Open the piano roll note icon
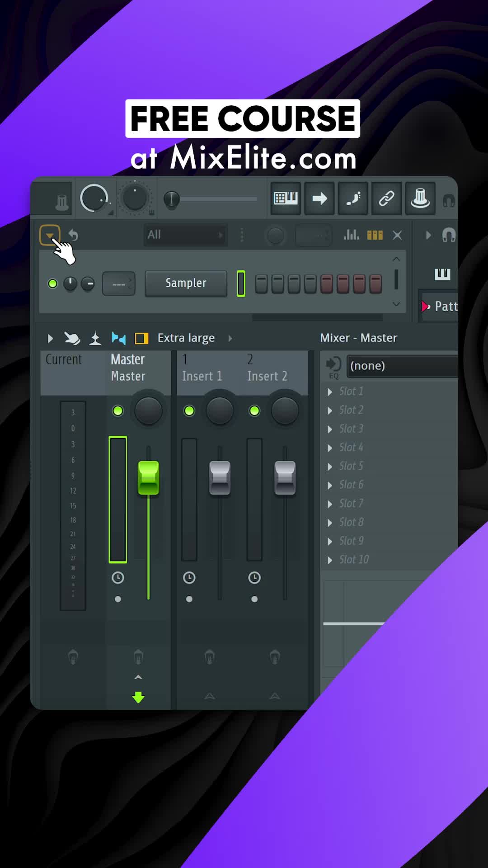 pyautogui.click(x=353, y=198)
